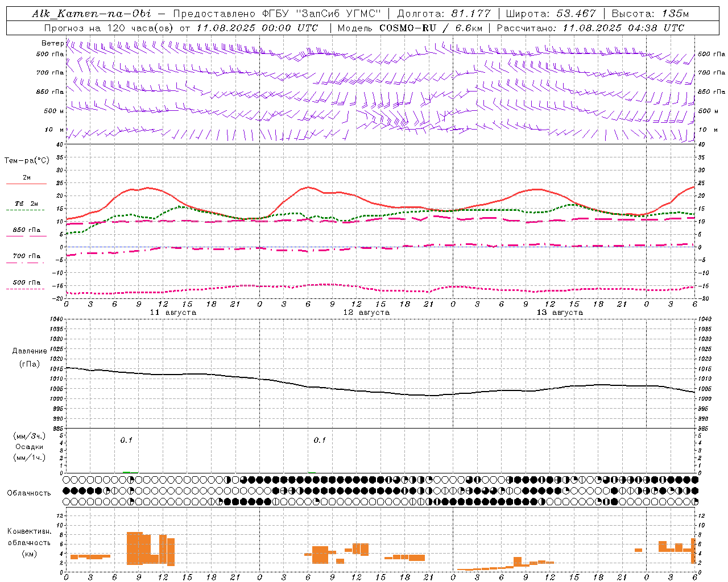Click the 10 м wind level label on left
The image size is (728, 582).
[54, 130]
